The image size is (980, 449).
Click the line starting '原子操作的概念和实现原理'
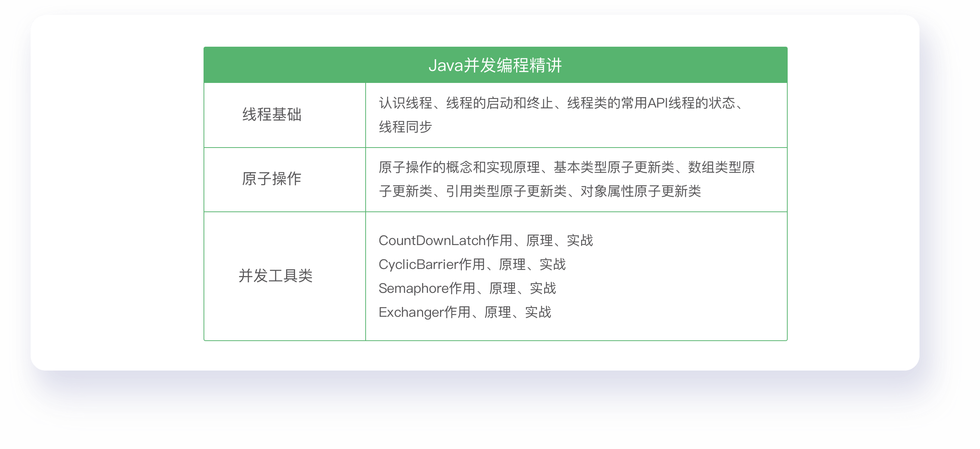tap(567, 167)
